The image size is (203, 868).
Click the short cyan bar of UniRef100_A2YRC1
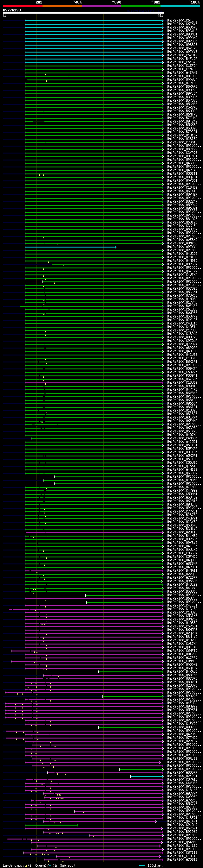pos(147,776)
